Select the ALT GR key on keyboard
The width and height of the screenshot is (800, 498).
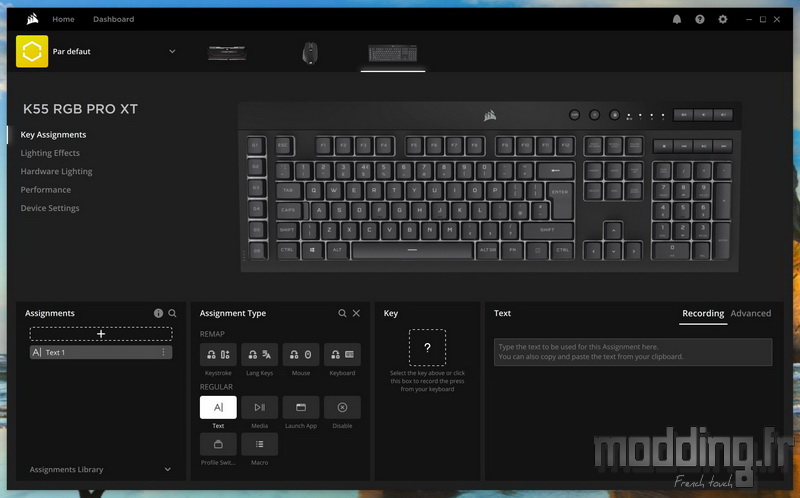(488, 250)
